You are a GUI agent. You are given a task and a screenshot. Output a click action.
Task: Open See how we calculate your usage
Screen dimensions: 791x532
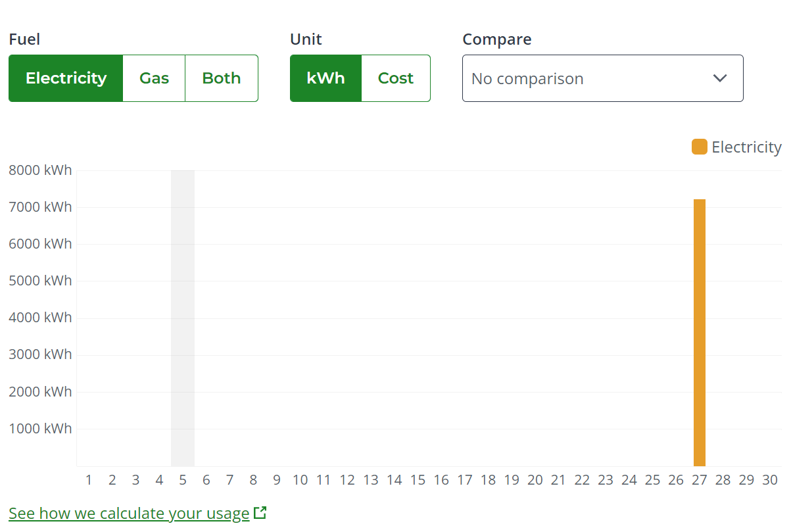coord(129,513)
